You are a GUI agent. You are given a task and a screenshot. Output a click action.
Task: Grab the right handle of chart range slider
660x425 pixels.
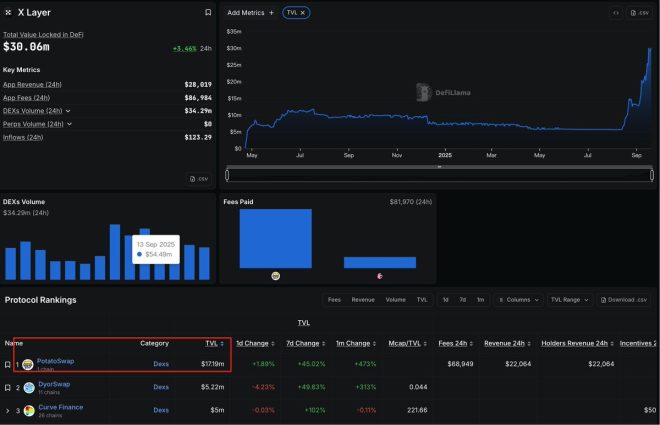652,175
